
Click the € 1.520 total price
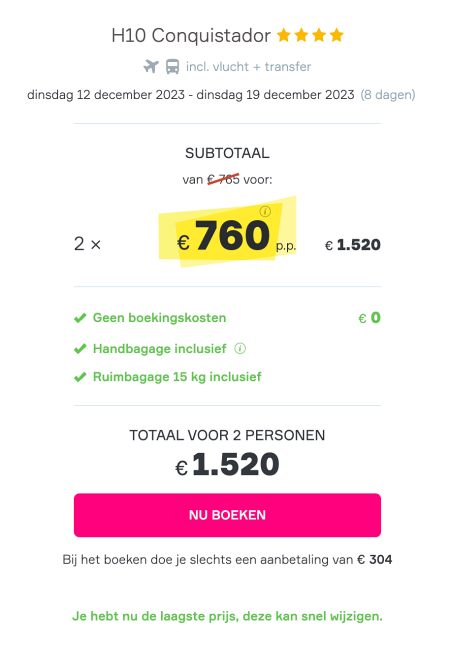[227, 464]
